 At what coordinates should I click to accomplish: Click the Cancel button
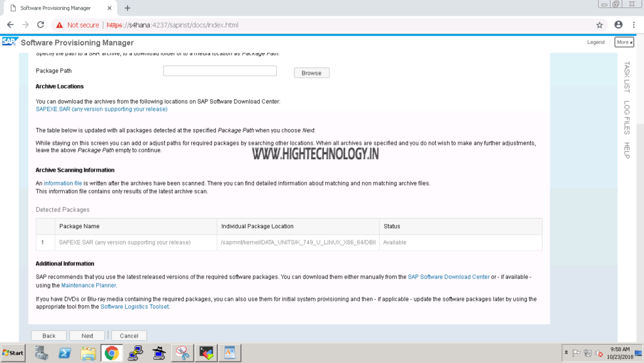click(129, 335)
